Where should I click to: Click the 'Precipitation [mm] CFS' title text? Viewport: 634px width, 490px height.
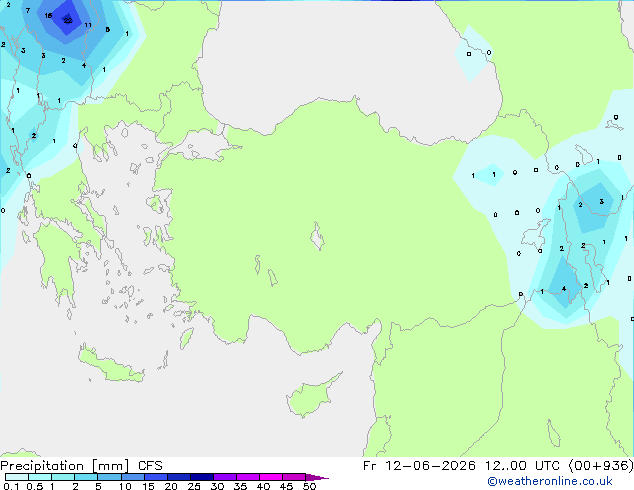[x=81, y=466]
